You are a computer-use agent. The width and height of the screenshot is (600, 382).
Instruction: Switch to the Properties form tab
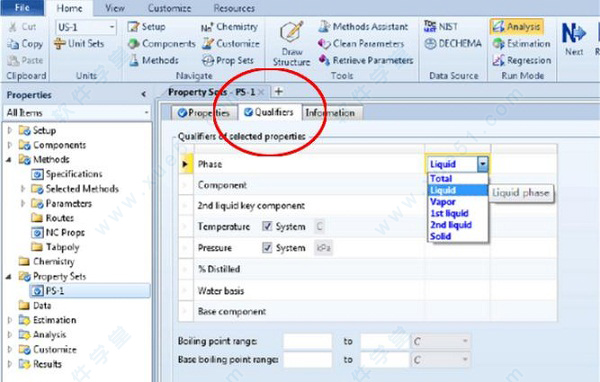click(204, 113)
